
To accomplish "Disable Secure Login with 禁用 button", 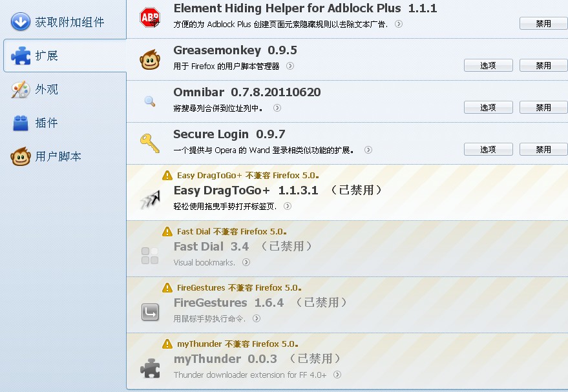I will (x=543, y=149).
